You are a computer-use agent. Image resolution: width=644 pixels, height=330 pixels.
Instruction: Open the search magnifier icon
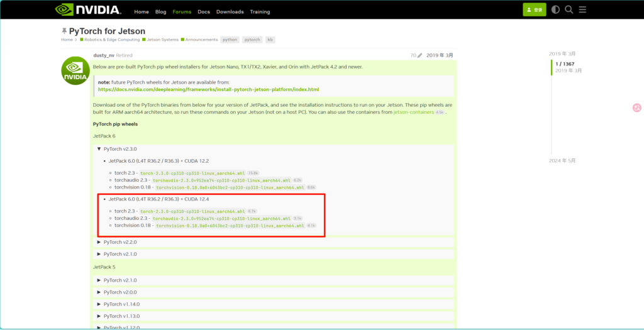pyautogui.click(x=569, y=9)
